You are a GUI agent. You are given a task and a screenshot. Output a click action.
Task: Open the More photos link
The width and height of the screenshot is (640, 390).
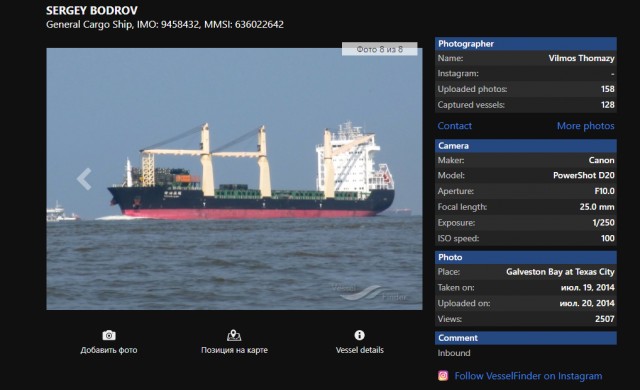pyautogui.click(x=585, y=126)
